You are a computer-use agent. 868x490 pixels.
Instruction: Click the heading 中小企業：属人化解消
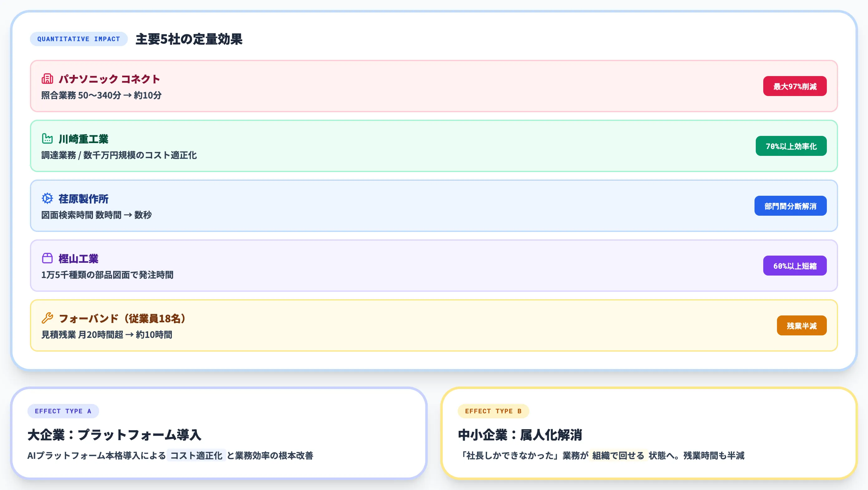coord(520,435)
